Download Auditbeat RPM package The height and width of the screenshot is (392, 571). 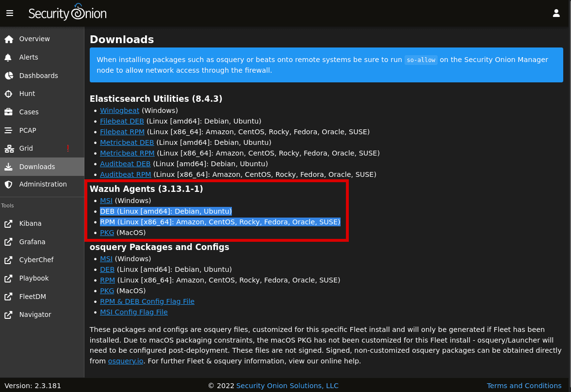[126, 174]
